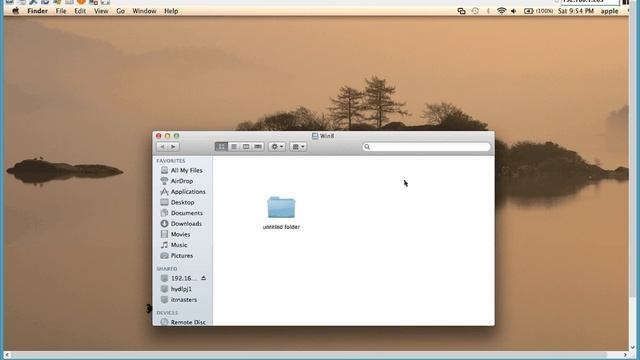The image size is (640, 360).
Task: Open the Finder menu
Action: coord(38,11)
